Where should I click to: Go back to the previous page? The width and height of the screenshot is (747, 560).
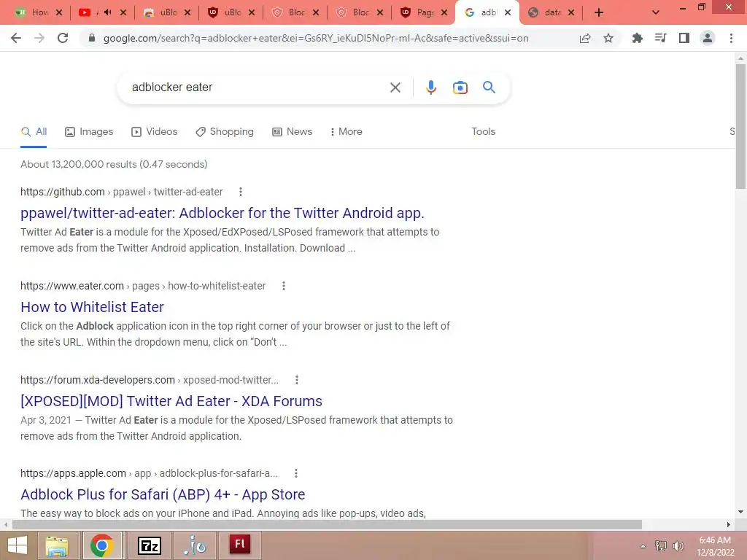point(16,38)
